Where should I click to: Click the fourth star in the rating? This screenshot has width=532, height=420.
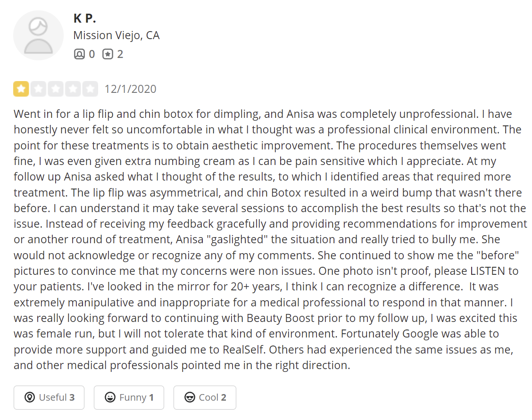click(x=73, y=89)
